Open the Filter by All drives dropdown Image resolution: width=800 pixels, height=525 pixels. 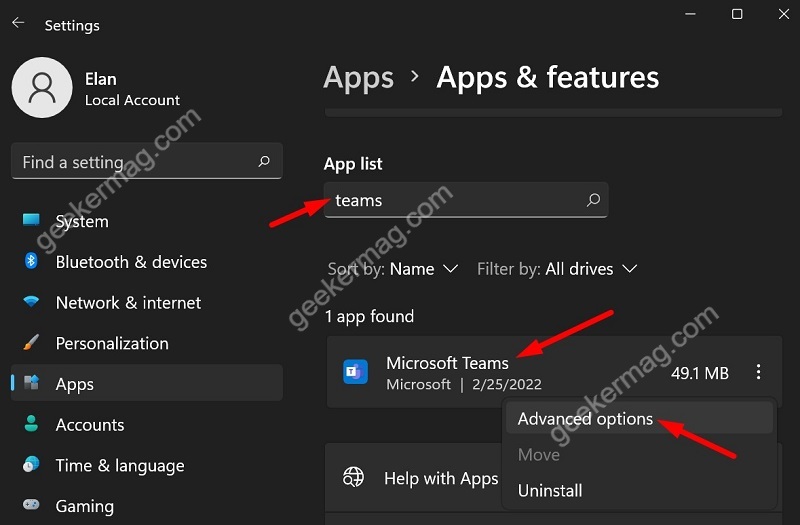557,269
